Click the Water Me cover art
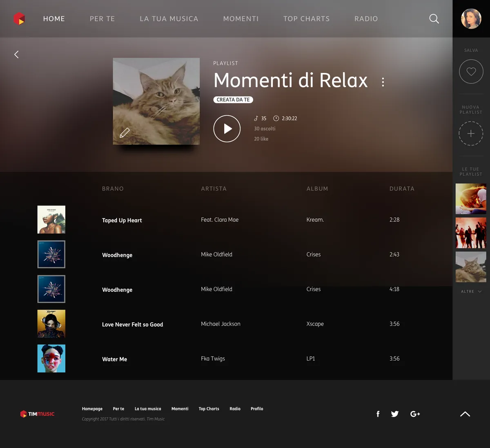 pos(51,359)
